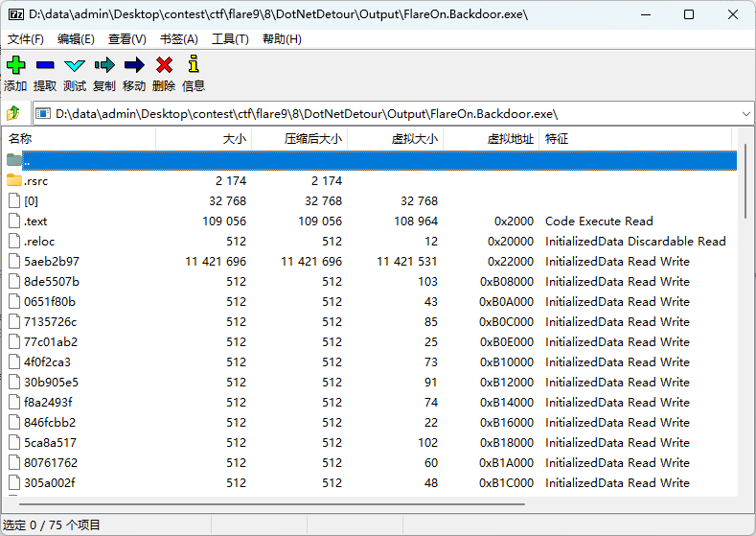Open the 工具(T) menu
The width and height of the screenshot is (756, 536).
230,39
